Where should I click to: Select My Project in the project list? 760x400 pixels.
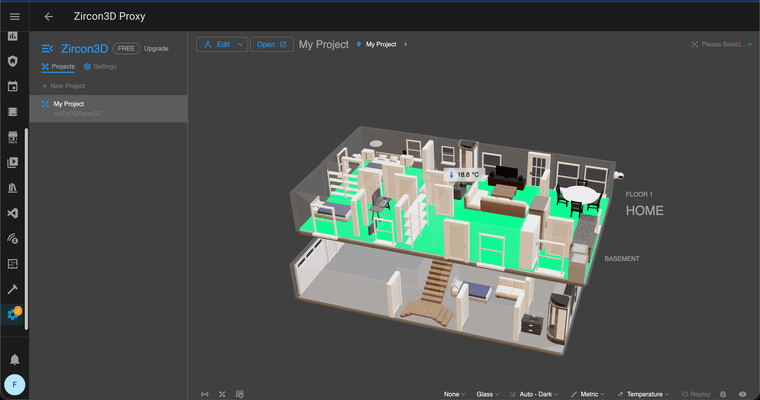coord(68,104)
